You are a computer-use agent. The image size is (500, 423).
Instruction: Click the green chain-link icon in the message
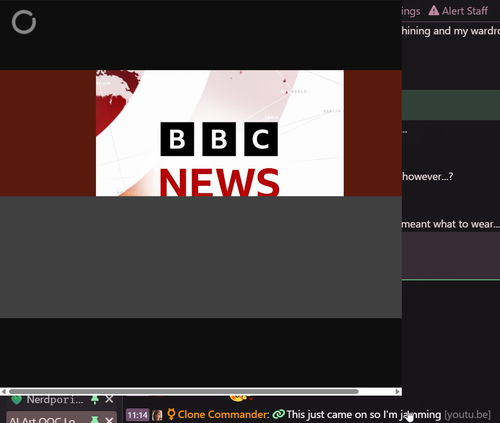279,414
